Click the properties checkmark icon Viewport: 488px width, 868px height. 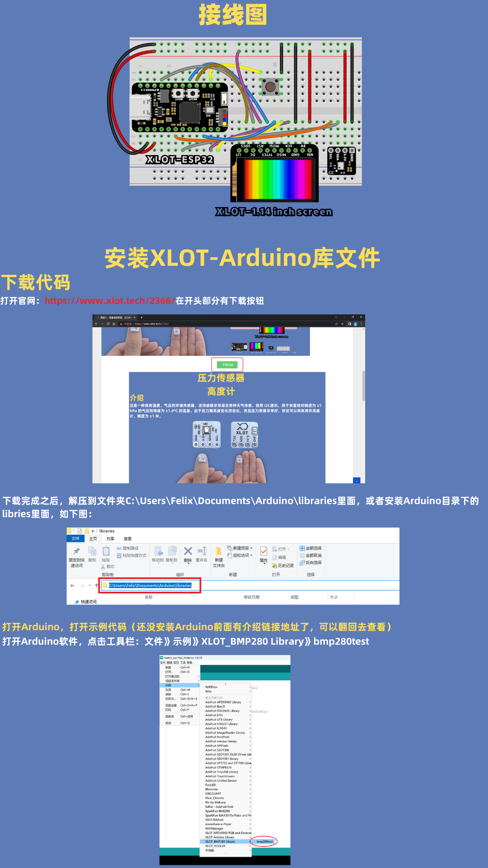click(x=264, y=551)
